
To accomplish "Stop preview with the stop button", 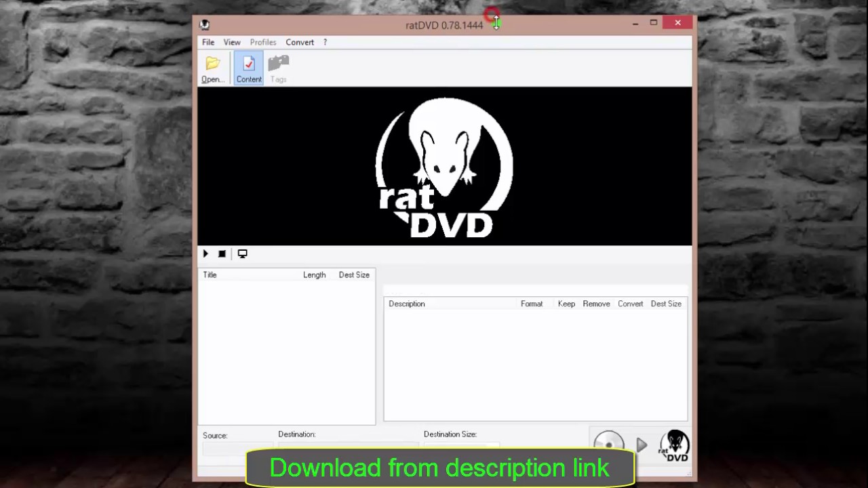I will click(x=222, y=253).
